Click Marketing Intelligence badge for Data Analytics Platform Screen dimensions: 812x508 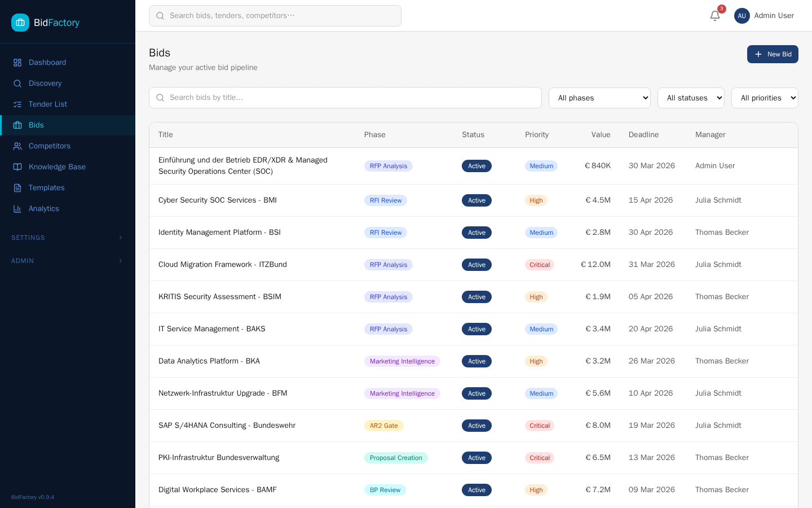(x=402, y=361)
